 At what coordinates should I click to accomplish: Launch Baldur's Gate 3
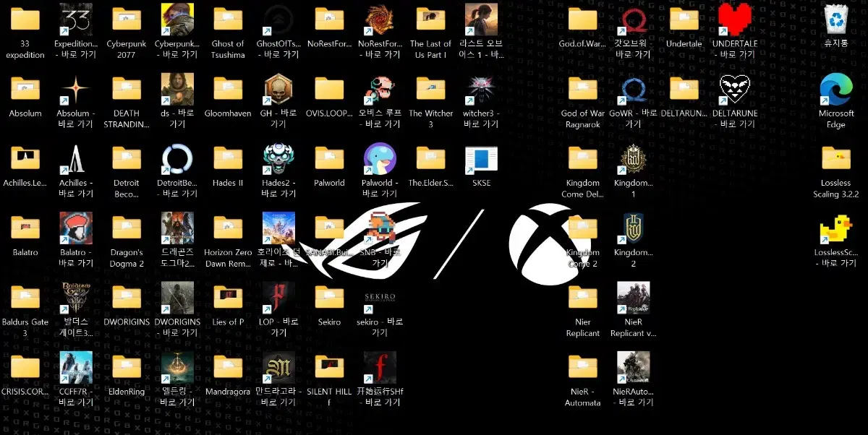coord(25,301)
